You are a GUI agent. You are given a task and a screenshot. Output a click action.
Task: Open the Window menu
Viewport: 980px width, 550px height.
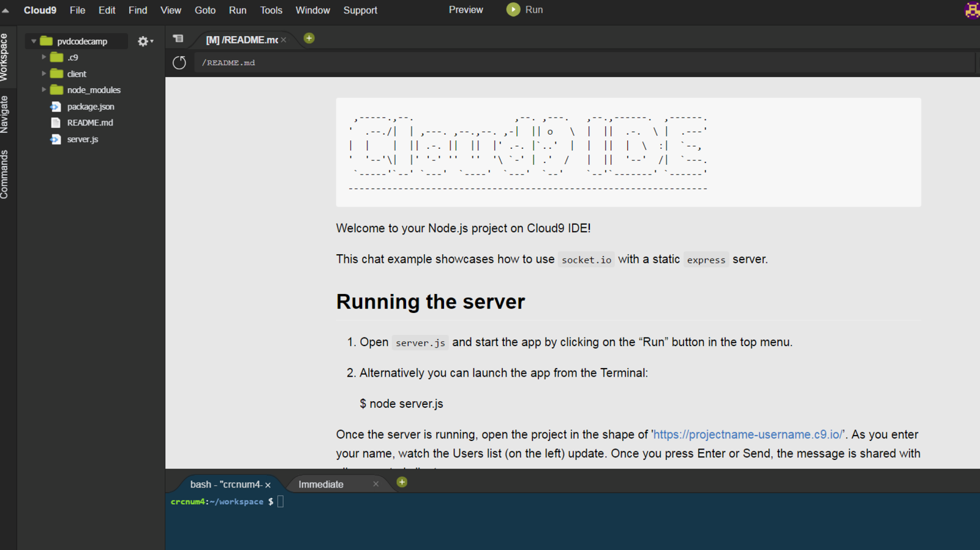[313, 10]
